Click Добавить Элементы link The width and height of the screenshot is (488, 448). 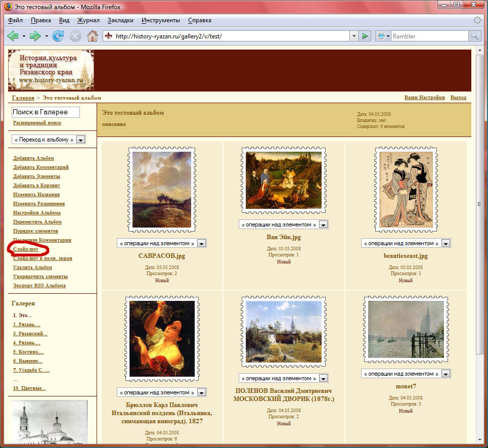tap(36, 176)
